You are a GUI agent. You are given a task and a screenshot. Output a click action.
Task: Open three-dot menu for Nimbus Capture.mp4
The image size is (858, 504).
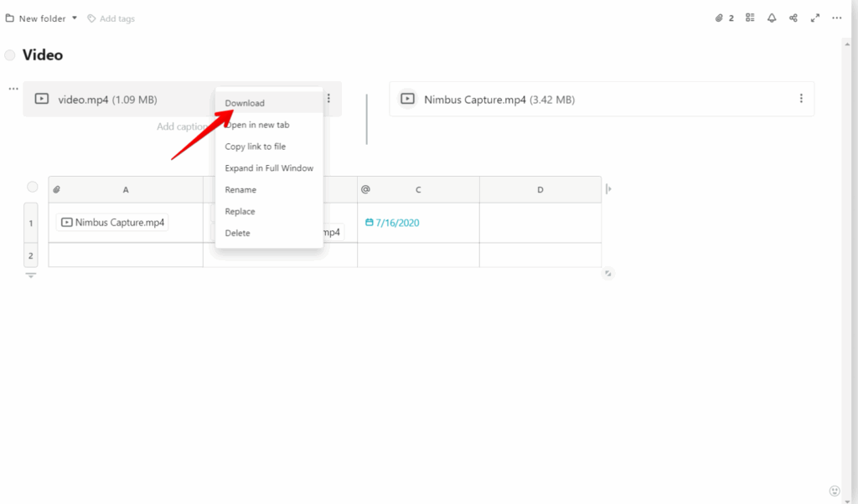coord(802,99)
